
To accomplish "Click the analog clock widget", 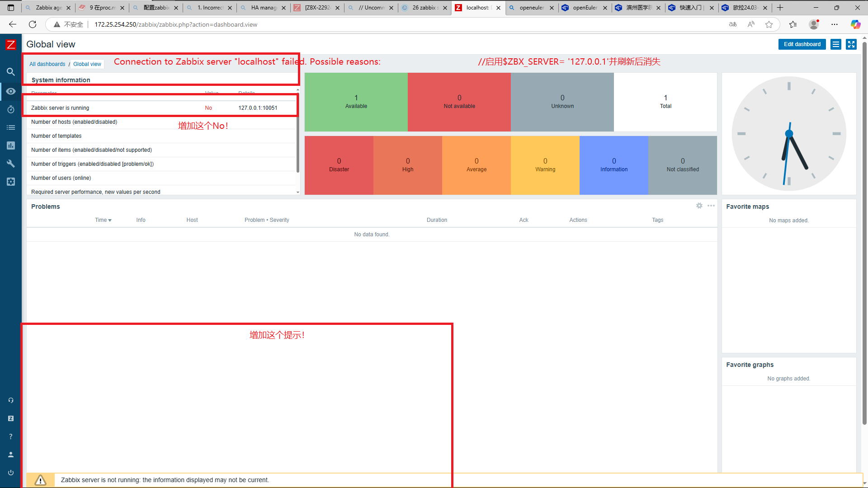I will (x=789, y=134).
